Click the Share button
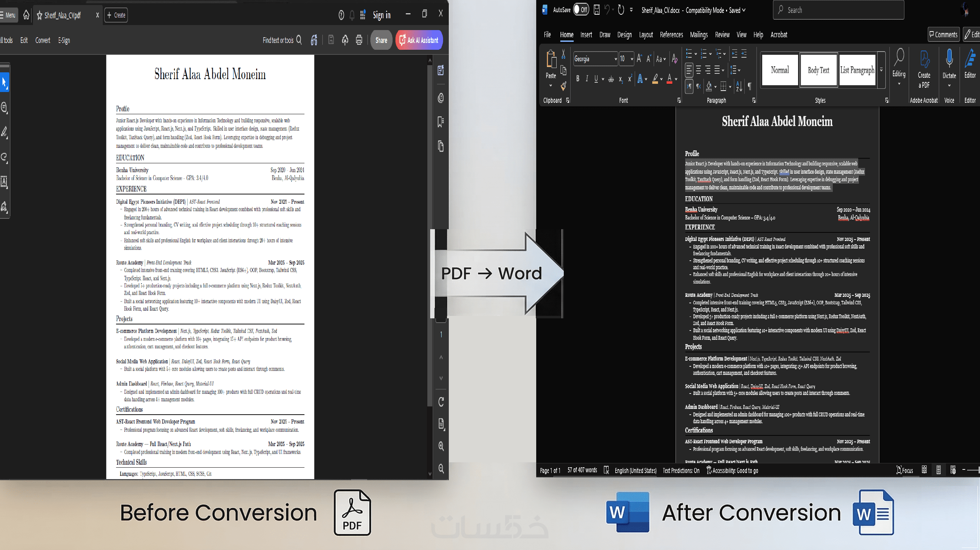This screenshot has width=980, height=550. coord(381,40)
